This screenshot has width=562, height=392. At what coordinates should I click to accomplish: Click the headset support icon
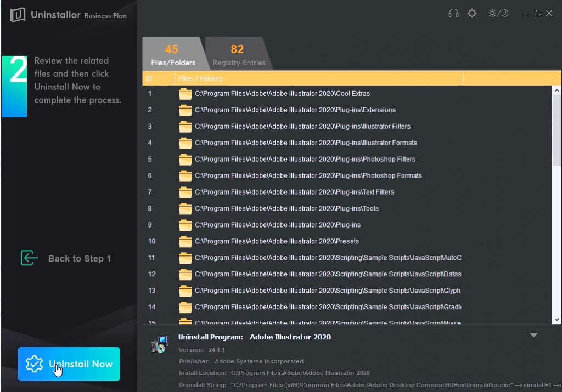[x=453, y=14]
